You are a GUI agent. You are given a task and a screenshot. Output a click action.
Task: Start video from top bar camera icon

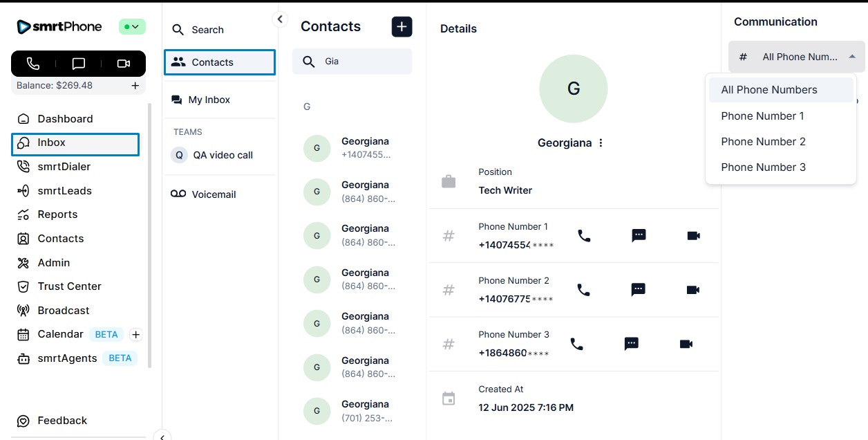124,64
